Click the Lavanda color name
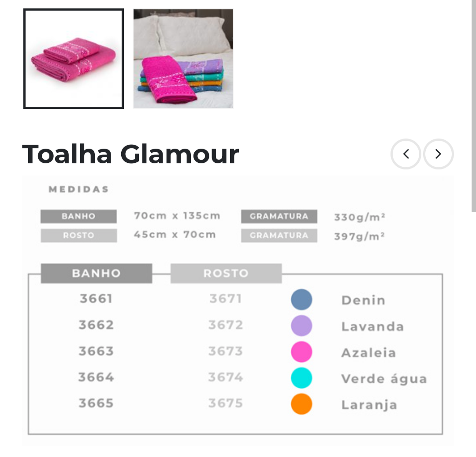 [x=372, y=326]
